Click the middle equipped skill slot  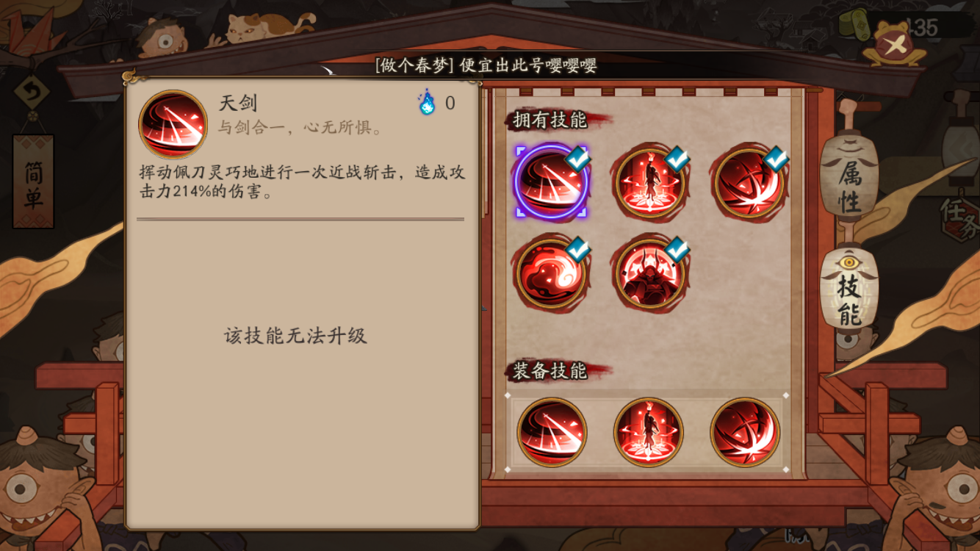tap(649, 432)
